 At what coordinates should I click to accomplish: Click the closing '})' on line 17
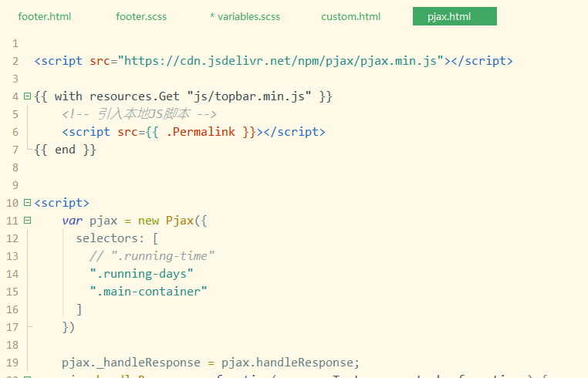pyautogui.click(x=69, y=327)
